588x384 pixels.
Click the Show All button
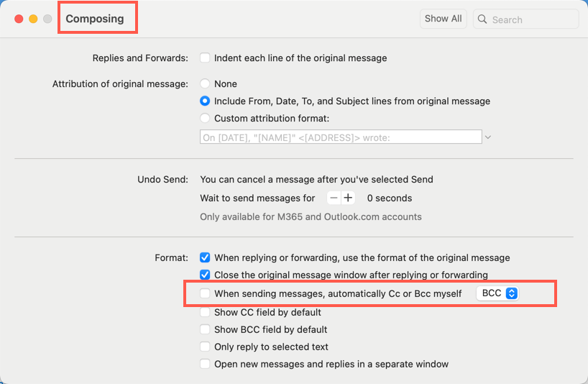click(x=443, y=19)
